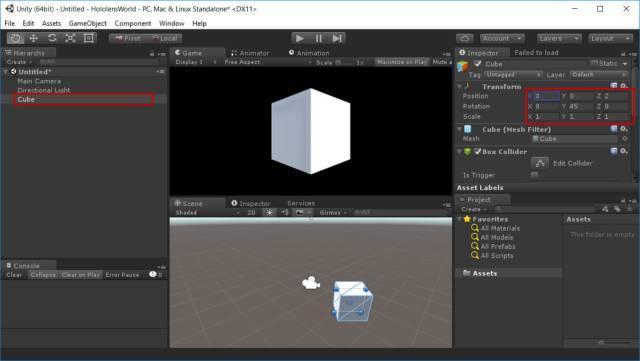This screenshot has height=361, width=640.
Task: Open the Display 1 dropdown
Action: (195, 62)
